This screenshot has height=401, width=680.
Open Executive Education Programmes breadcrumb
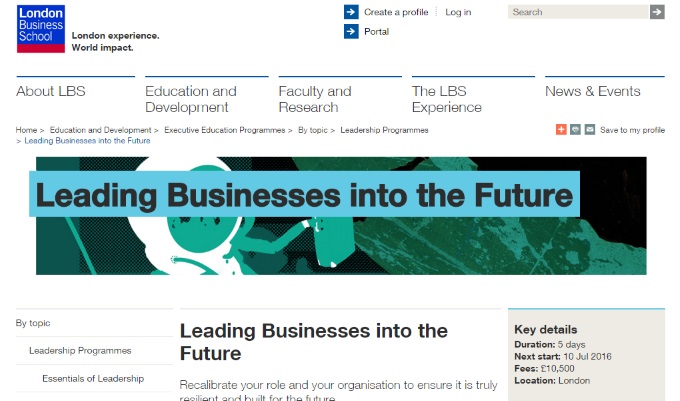pyautogui.click(x=224, y=130)
